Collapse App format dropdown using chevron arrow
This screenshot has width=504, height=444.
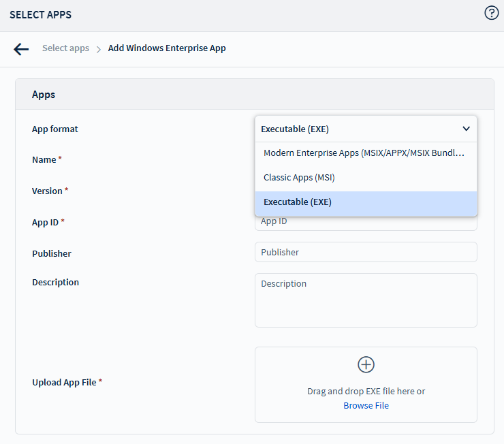[466, 129]
